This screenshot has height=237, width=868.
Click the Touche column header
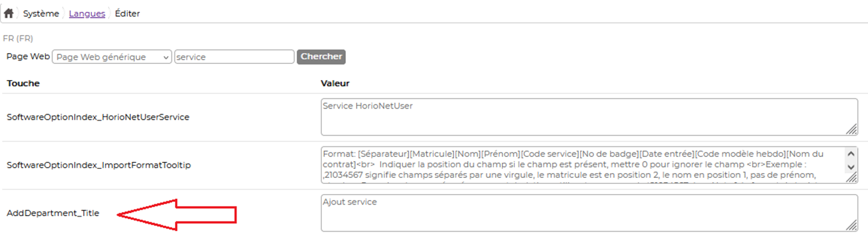coord(23,83)
